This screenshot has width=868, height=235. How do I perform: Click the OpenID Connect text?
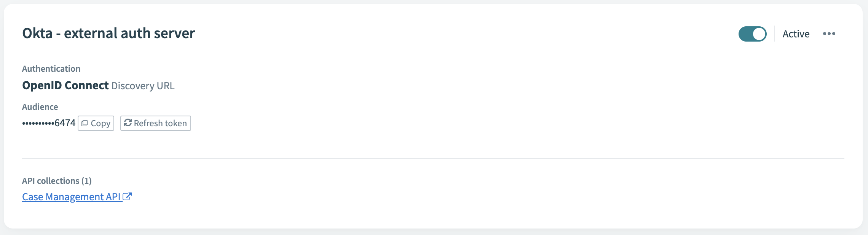click(65, 85)
